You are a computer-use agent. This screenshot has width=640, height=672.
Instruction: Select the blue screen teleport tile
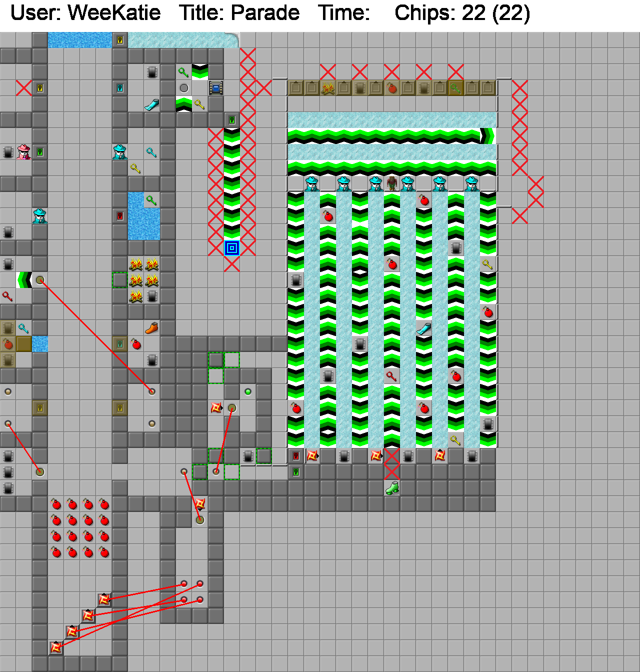pos(215,88)
